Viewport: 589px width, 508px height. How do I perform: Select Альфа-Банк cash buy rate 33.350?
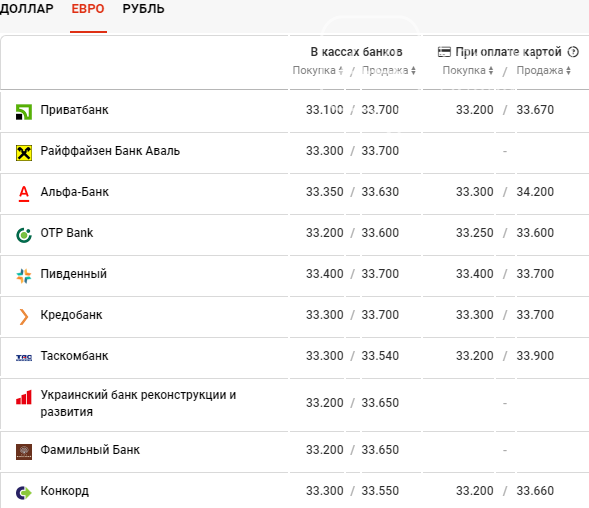pos(325,192)
